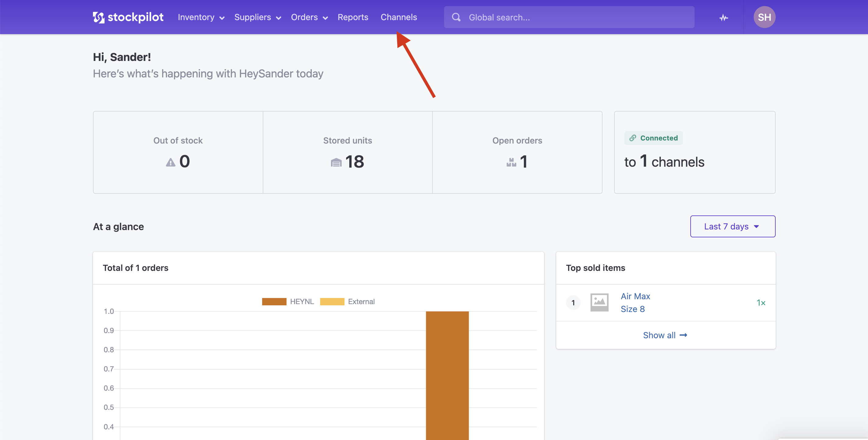Click the out of stock warning icon
Screen dimensions: 868x440
[x=170, y=162]
